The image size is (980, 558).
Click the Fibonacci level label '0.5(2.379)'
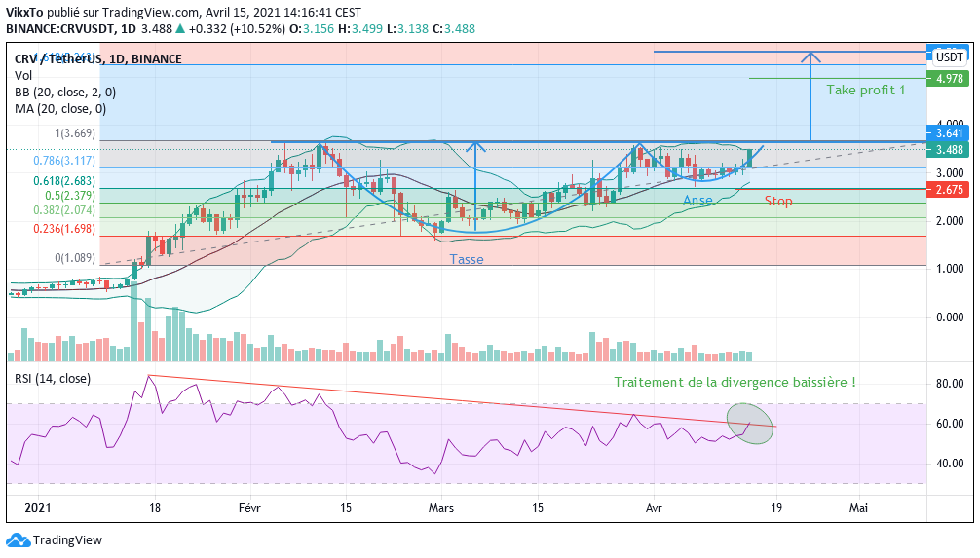tap(70, 196)
